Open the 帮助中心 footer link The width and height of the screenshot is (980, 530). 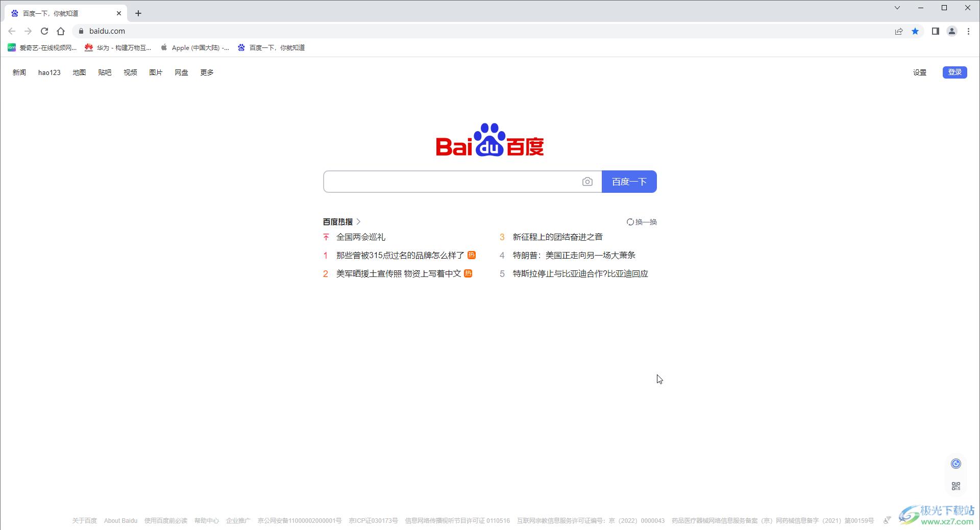(207, 521)
